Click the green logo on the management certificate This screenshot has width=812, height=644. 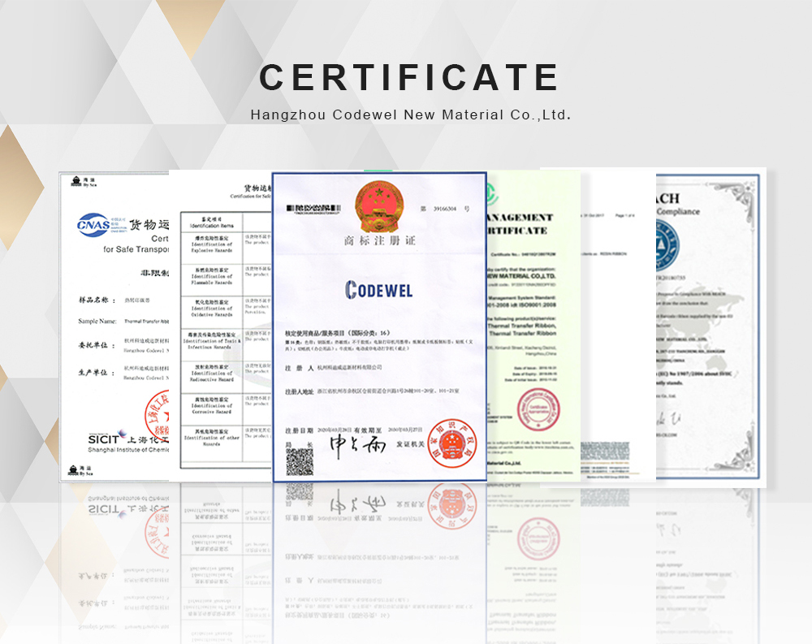(x=491, y=195)
